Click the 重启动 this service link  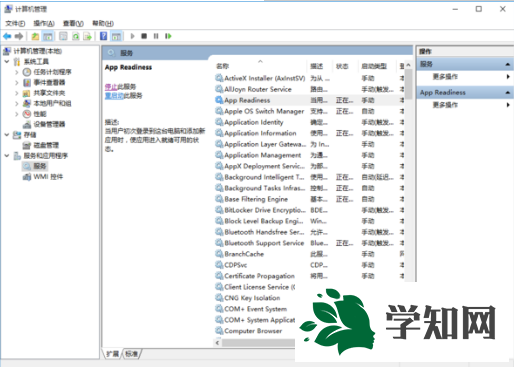pos(114,96)
